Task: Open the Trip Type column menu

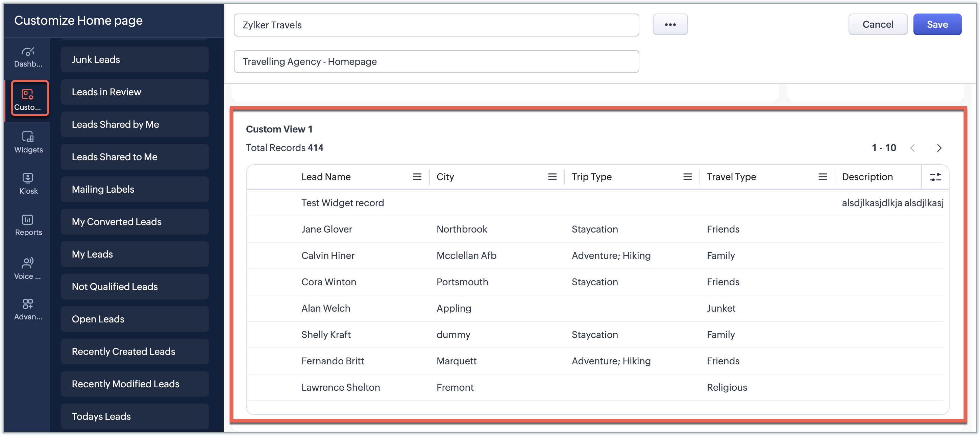Action: pos(687,177)
